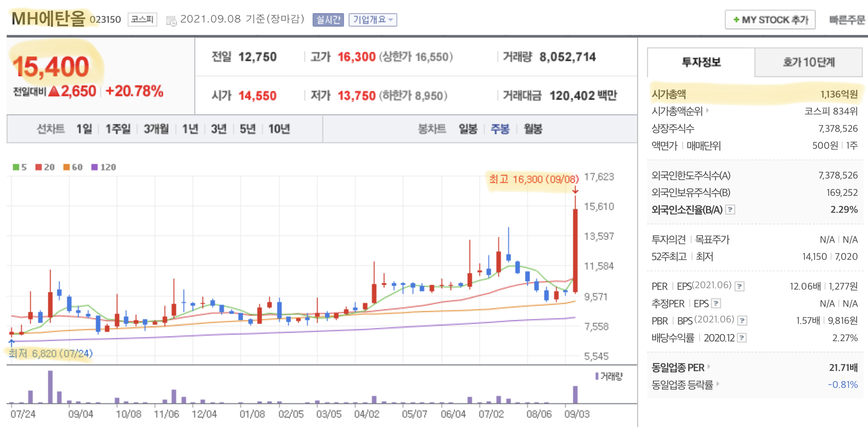
Task: Expand the 기업개요 dropdown
Action: [372, 20]
